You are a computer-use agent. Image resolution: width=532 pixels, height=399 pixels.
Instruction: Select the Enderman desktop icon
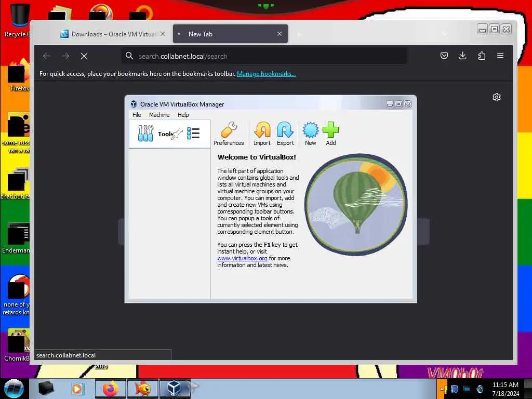(16, 237)
